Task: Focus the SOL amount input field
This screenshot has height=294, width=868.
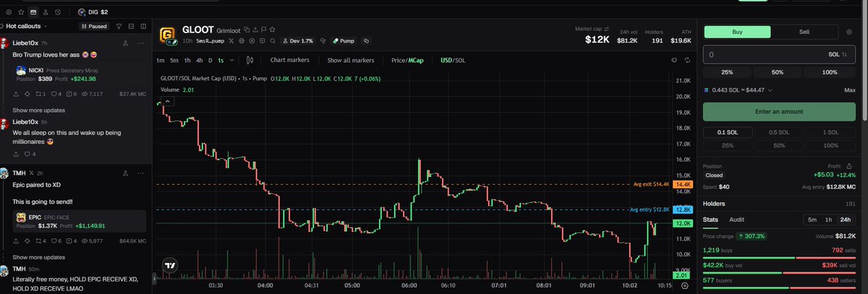Action: click(x=779, y=55)
